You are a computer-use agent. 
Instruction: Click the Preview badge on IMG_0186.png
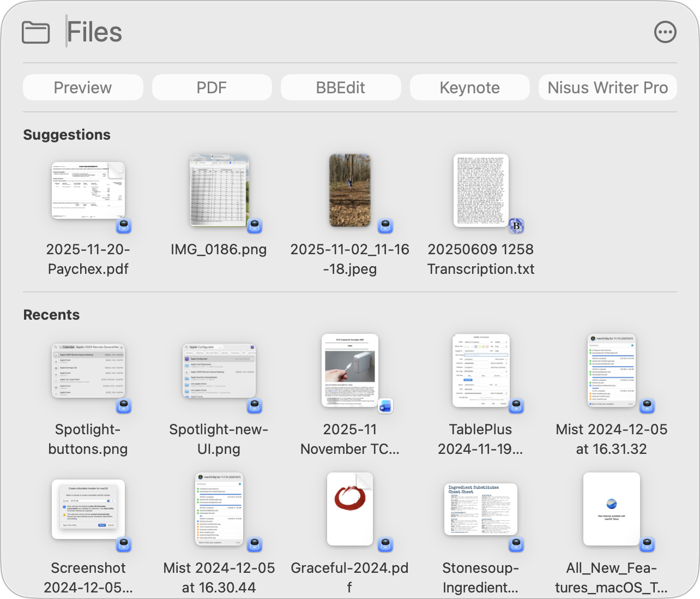[254, 225]
